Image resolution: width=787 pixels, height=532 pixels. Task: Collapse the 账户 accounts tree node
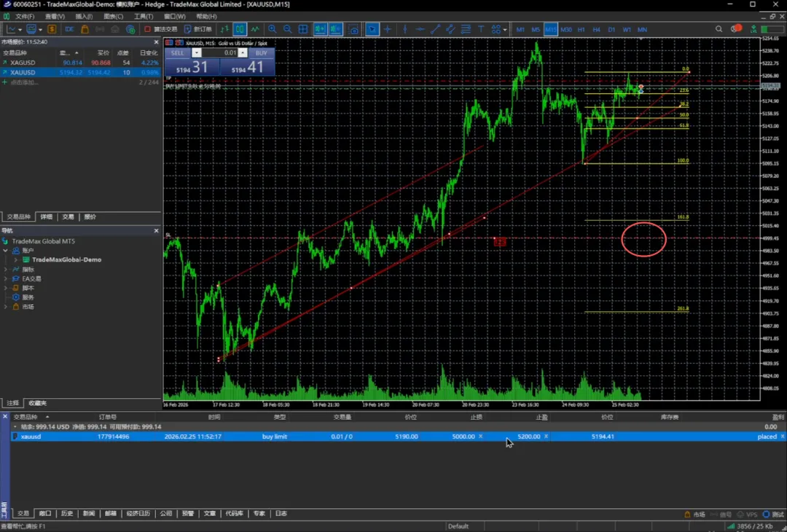(x=7, y=250)
